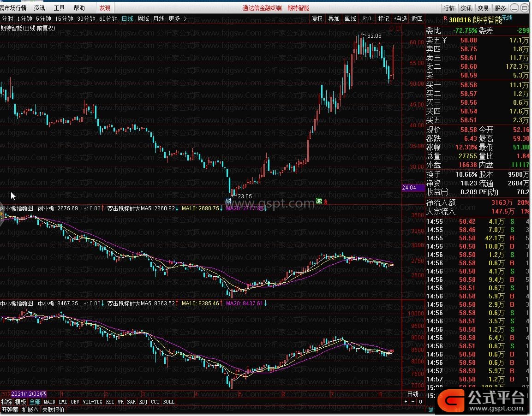The height and width of the screenshot is (416, 532).
Task: Click the 2021/12/02/四 date label
Action: pyautogui.click(x=29, y=394)
